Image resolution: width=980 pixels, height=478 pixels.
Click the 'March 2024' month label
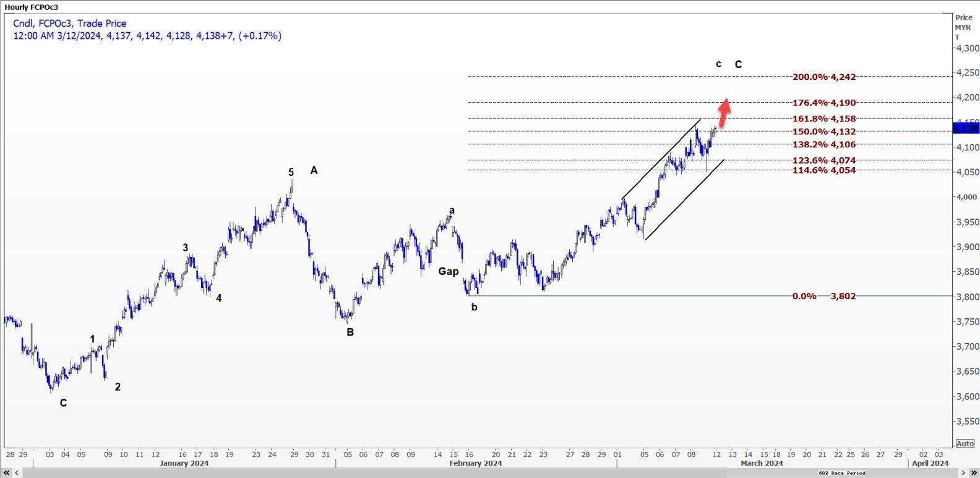click(x=762, y=463)
